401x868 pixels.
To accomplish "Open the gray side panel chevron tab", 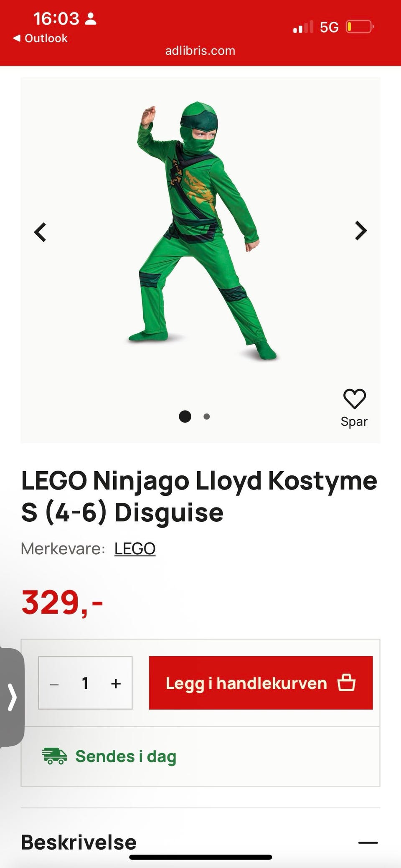I will pos(12,697).
